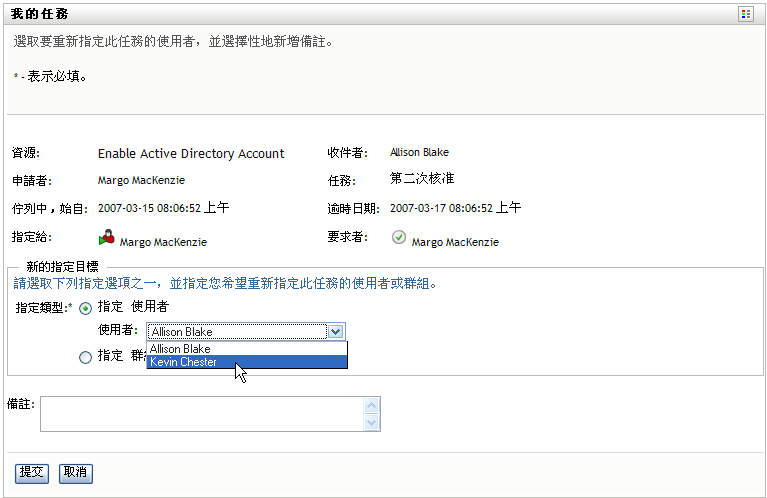767x498 pixels.
Task: Click the 收件者 name Allison Blake
Action: [x=419, y=153]
